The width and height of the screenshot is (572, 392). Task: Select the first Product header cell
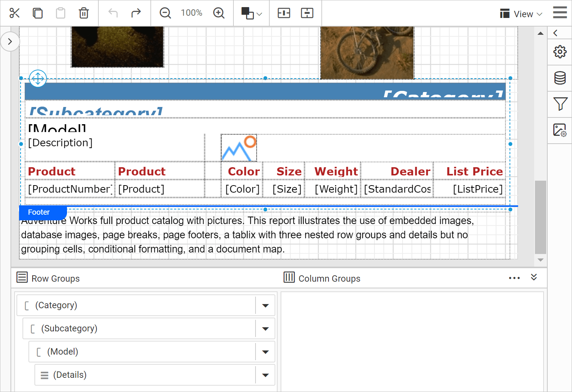point(70,171)
